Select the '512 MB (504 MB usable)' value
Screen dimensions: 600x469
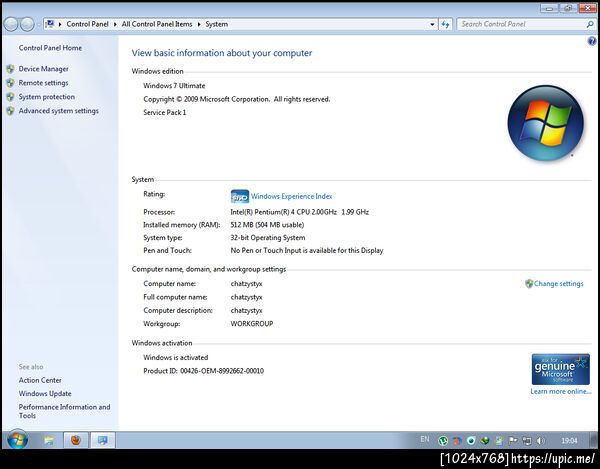pyautogui.click(x=267, y=225)
